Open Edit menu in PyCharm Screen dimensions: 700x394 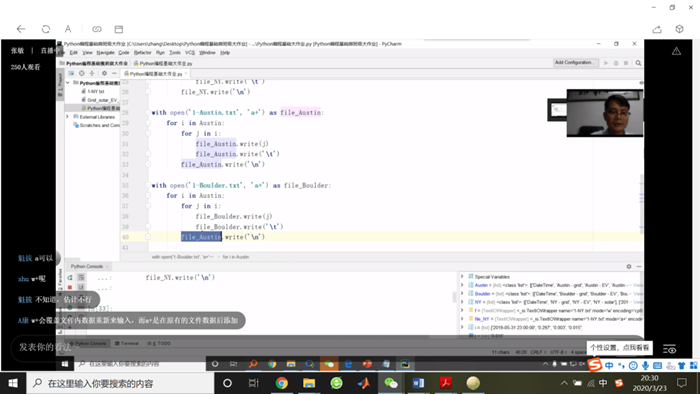(74, 53)
